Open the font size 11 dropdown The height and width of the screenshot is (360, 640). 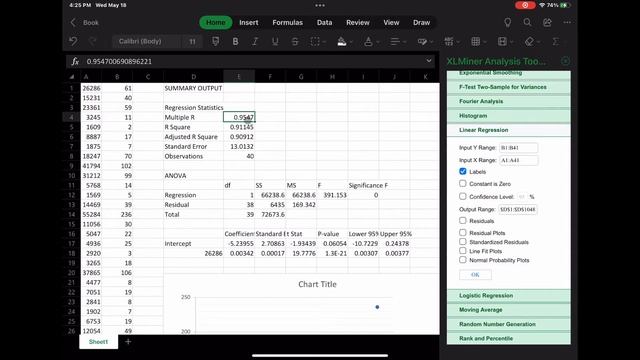point(192,41)
